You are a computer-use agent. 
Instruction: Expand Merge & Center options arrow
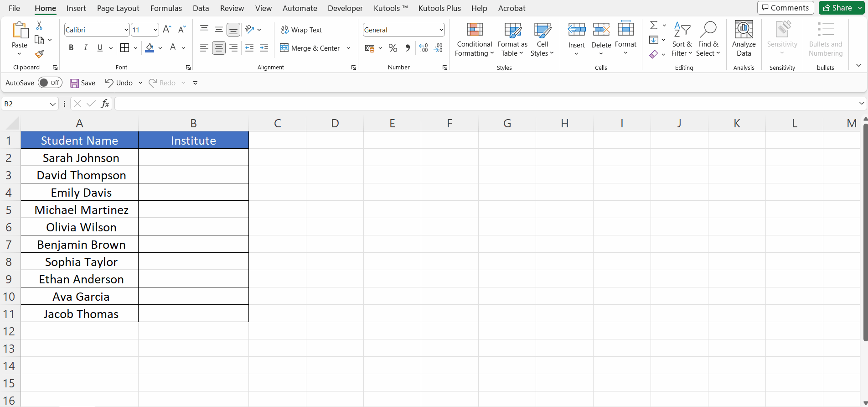348,48
